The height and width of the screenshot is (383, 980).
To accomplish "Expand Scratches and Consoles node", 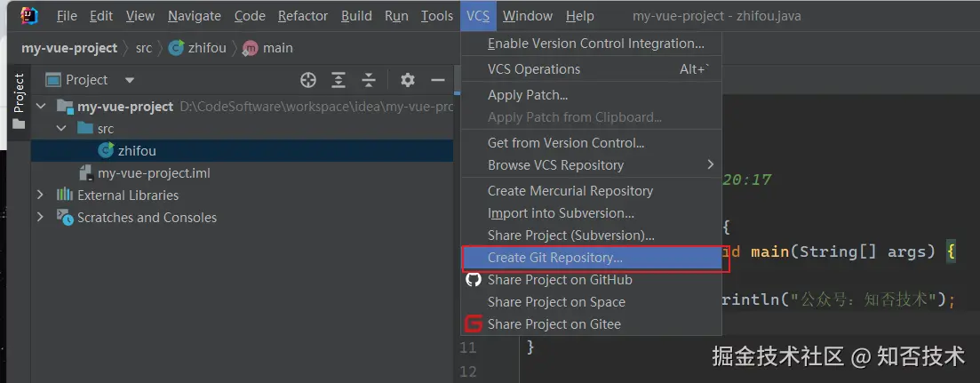I will pos(40,218).
